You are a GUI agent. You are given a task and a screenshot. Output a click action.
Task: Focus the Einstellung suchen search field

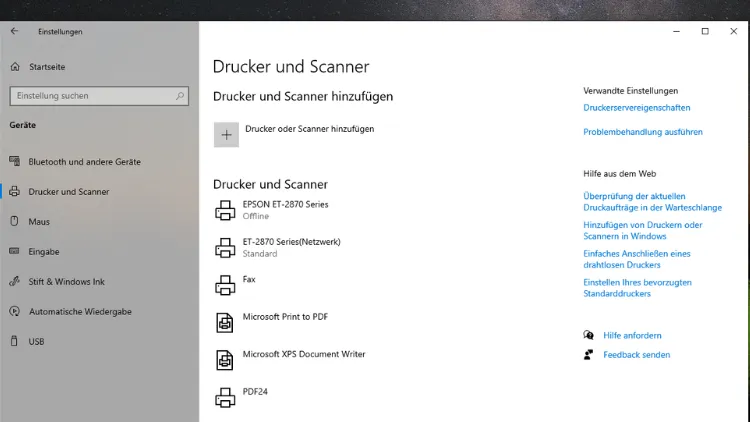point(99,96)
